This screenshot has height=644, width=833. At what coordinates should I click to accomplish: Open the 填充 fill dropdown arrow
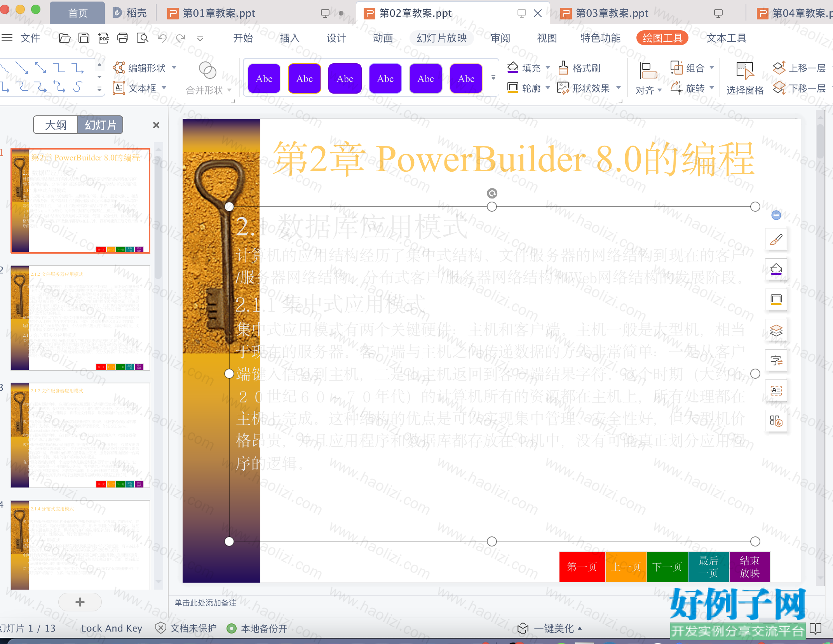(x=548, y=68)
